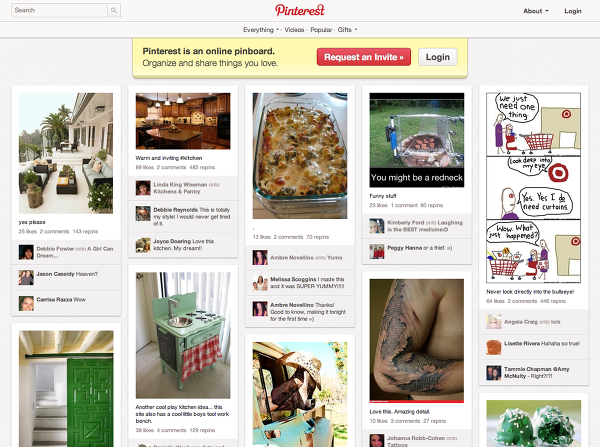
Task: Open Melissa Scoggins' avatar picture
Action: pos(260,283)
